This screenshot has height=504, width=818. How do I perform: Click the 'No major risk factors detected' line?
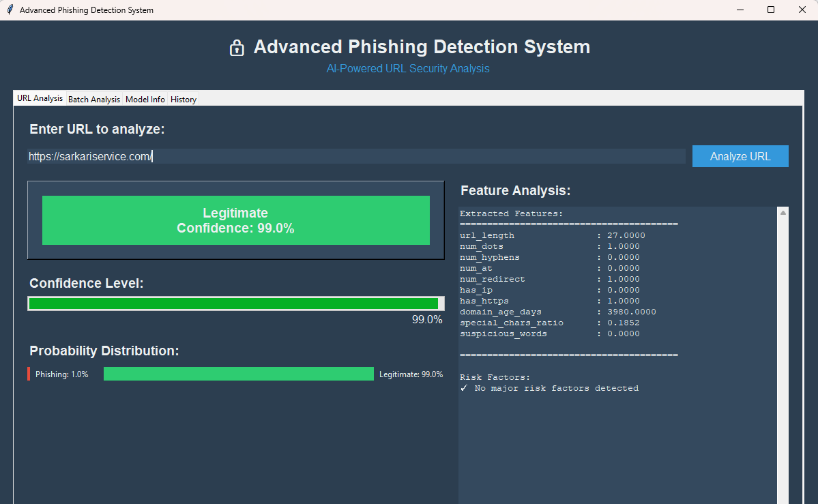click(549, 388)
